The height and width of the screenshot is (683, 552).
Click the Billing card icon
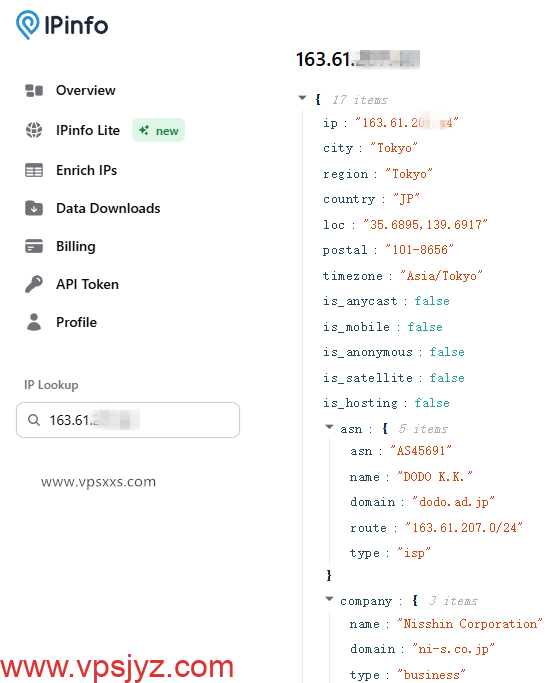click(34, 246)
